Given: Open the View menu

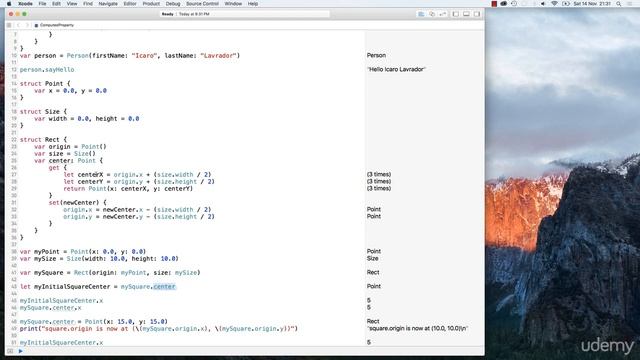Looking at the screenshot, I should point(72,4).
